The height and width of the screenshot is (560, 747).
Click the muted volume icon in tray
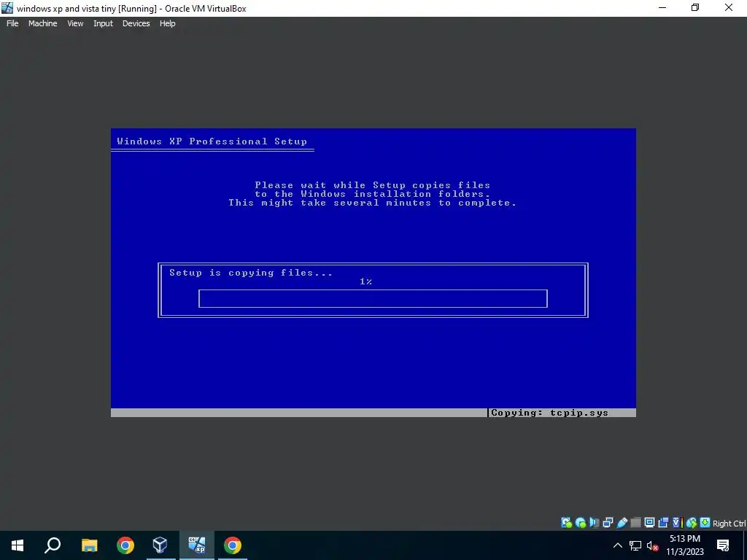(653, 545)
